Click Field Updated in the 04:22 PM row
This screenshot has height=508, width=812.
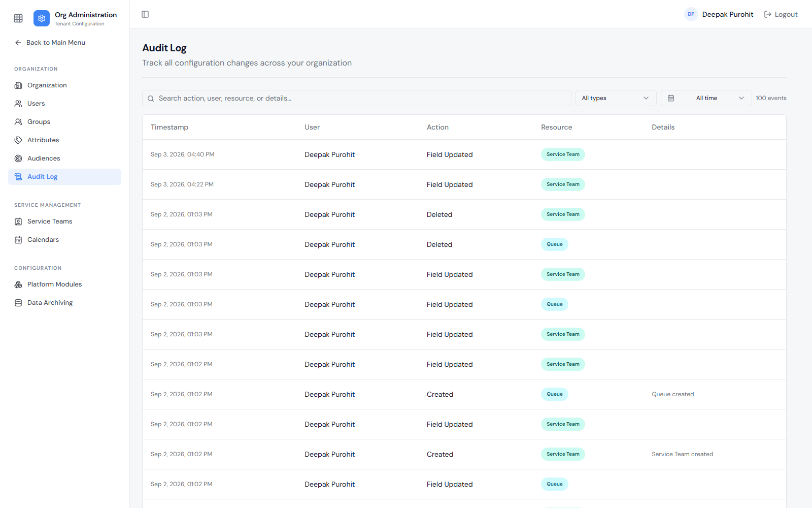pos(450,184)
